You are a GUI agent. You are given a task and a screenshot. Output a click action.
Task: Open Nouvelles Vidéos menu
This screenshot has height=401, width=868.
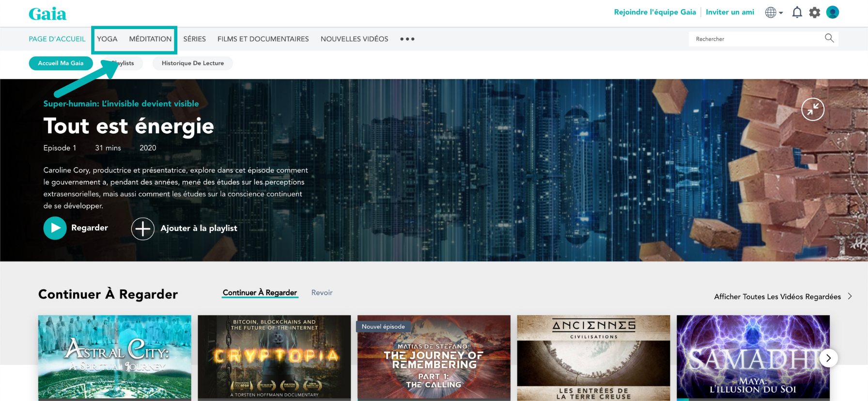click(354, 39)
